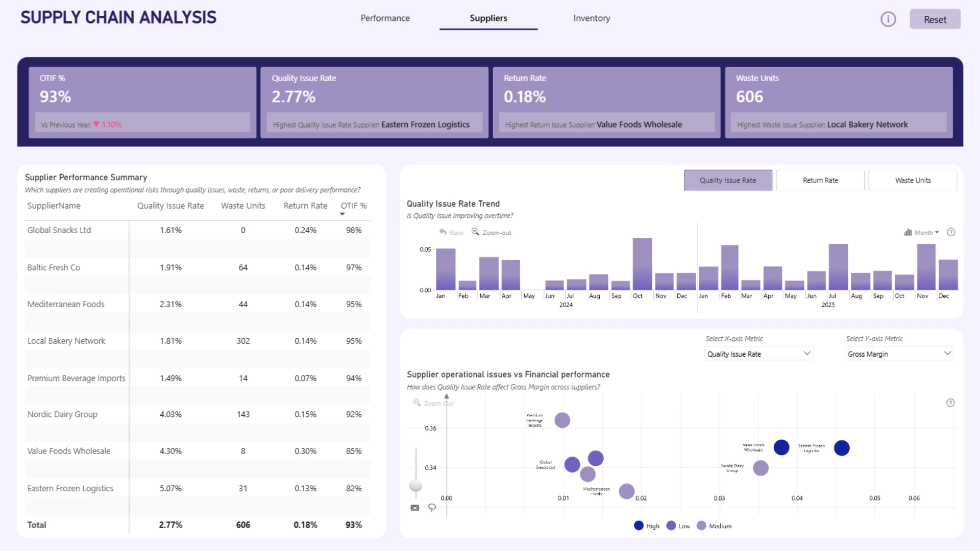Select the Global Snacks Ltd bubble
The width and height of the screenshot is (980, 551).
point(572,464)
